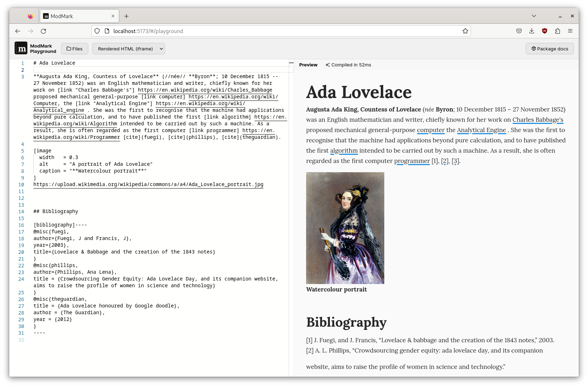Bookmark this page with the star icon

pos(465,31)
